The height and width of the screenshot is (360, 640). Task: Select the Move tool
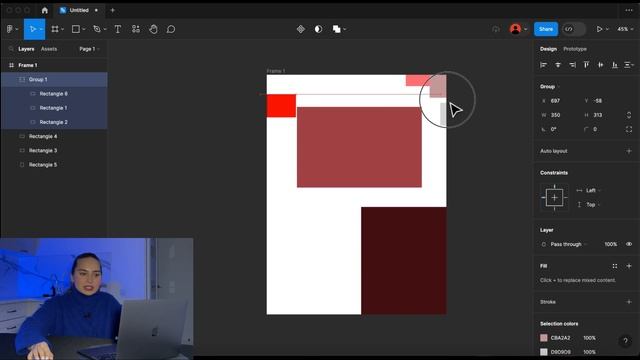32,29
